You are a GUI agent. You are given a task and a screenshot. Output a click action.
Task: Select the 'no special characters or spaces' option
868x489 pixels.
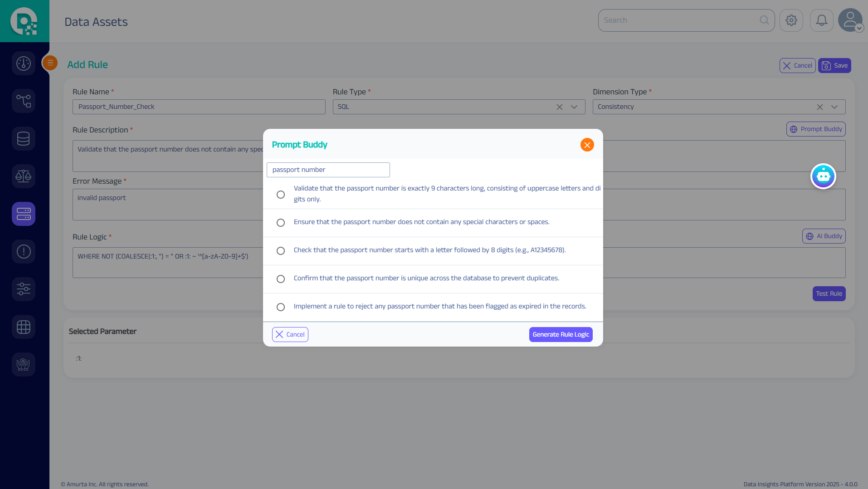(x=281, y=222)
